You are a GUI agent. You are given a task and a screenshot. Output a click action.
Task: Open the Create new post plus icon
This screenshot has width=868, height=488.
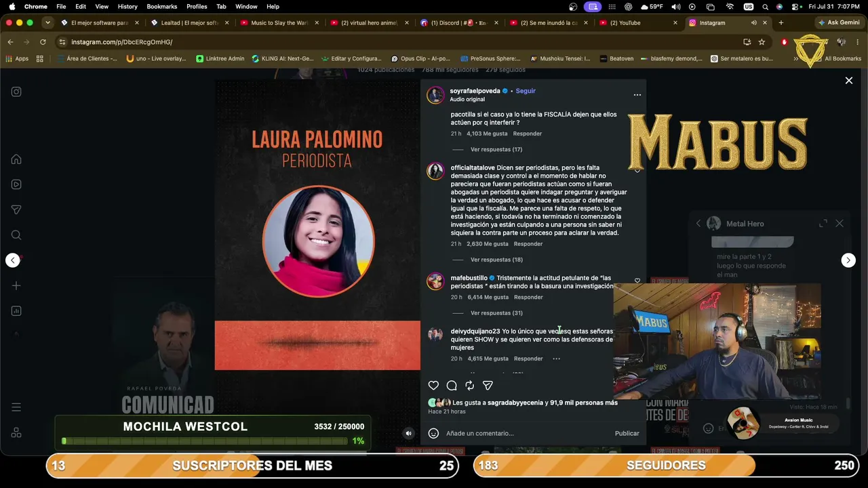coord(16,285)
